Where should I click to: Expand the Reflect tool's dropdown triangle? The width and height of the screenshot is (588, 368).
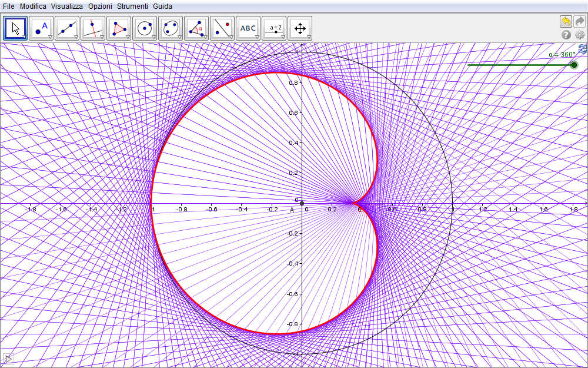click(x=231, y=37)
